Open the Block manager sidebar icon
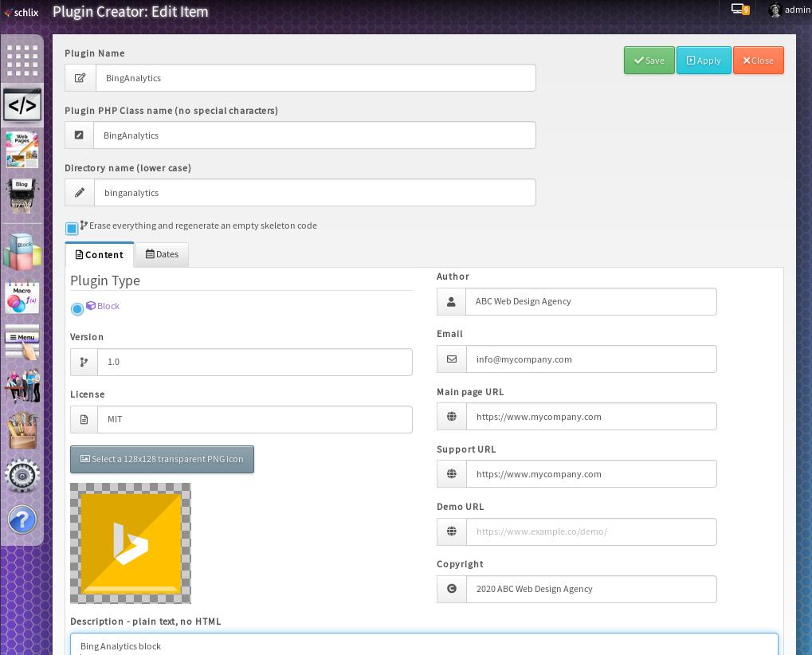 pos(22,252)
